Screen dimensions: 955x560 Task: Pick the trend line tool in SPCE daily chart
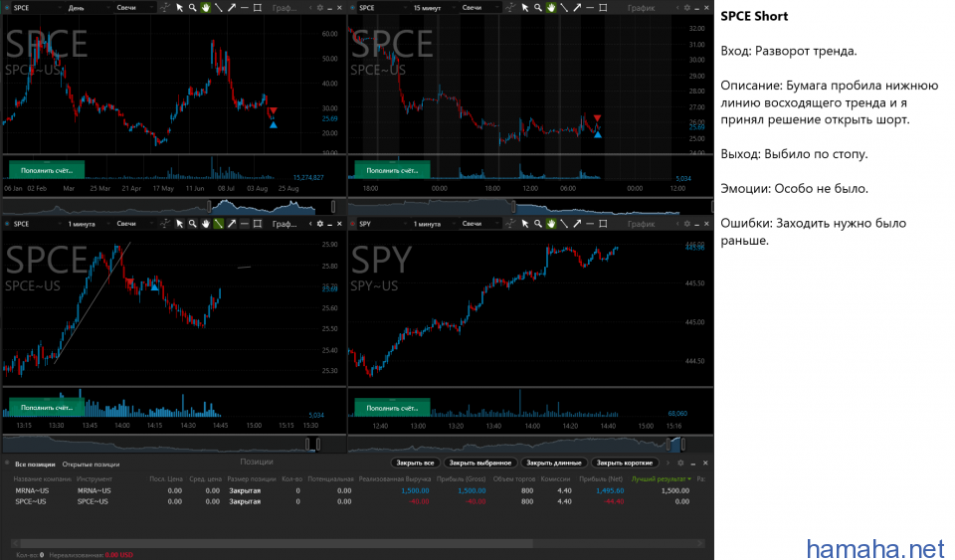click(x=218, y=7)
